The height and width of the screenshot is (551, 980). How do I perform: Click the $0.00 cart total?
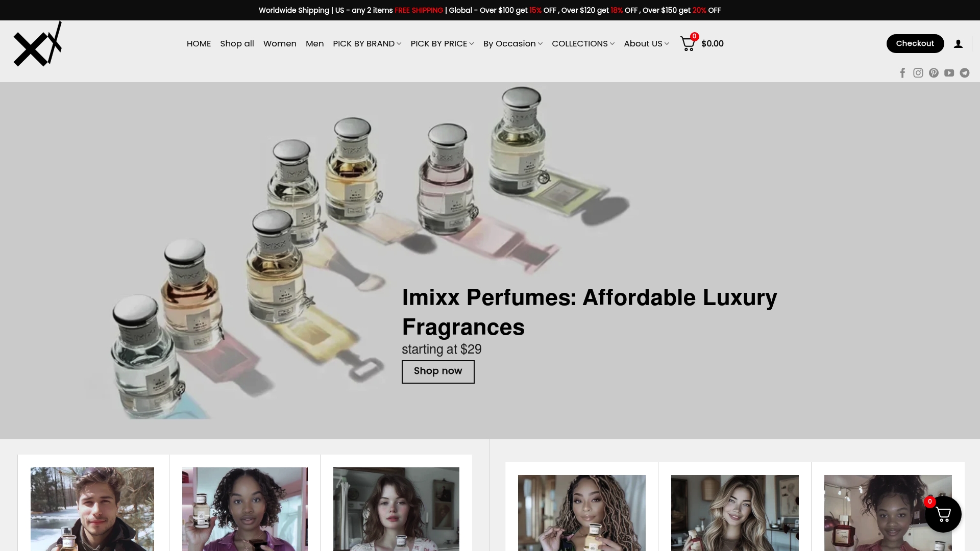pyautogui.click(x=713, y=44)
